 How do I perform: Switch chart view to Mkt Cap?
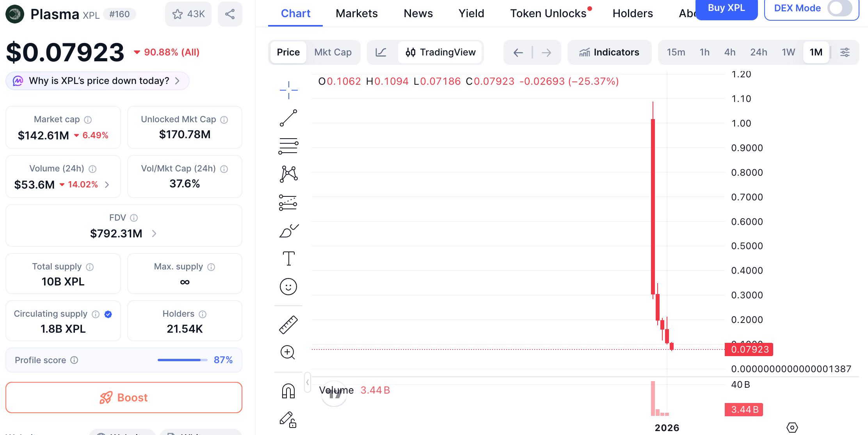point(333,52)
